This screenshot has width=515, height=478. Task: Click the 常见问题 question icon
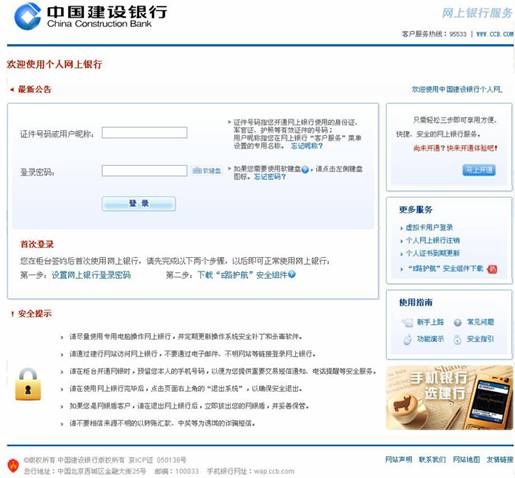point(458,322)
